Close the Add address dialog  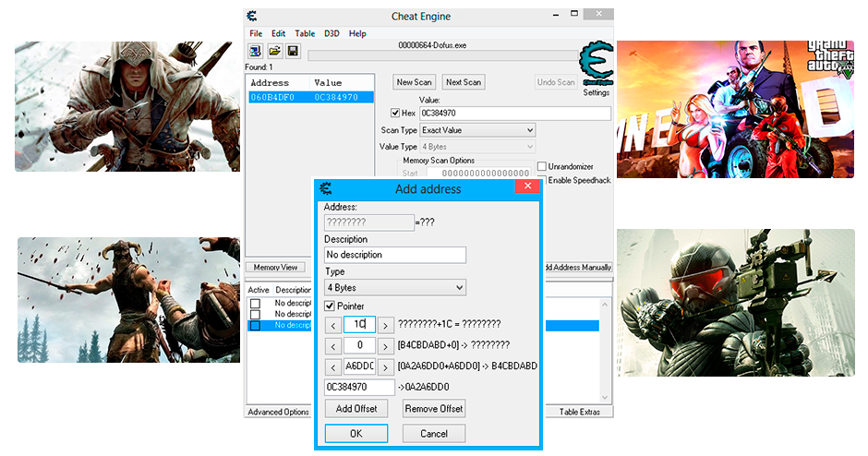[527, 186]
